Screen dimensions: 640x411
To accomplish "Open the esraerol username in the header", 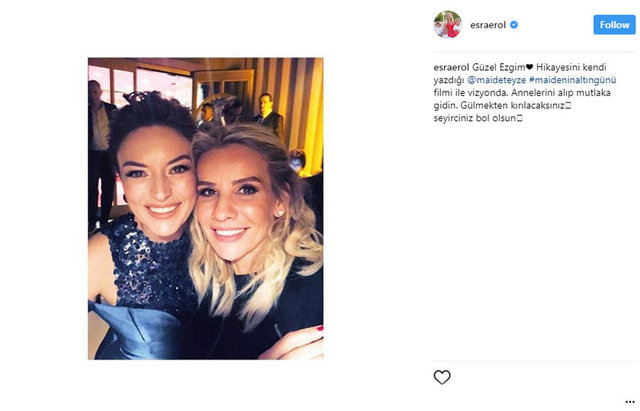I will click(x=488, y=25).
